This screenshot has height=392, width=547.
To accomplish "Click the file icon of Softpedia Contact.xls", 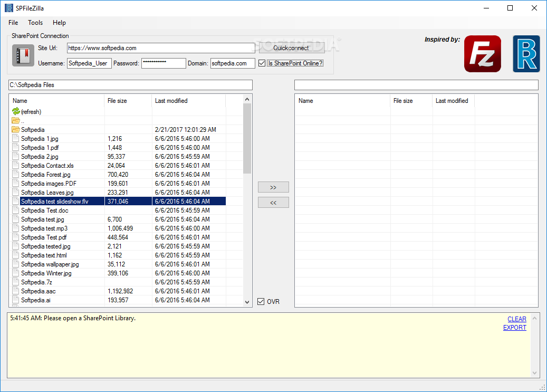I will click(15, 165).
